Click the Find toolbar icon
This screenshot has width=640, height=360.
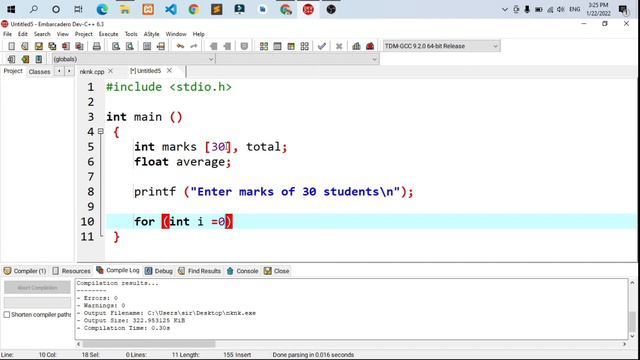[116, 46]
